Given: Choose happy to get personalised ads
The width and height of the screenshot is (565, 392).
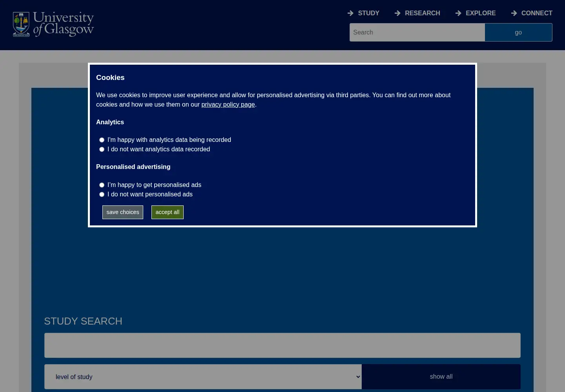Looking at the screenshot, I should pyautogui.click(x=102, y=185).
